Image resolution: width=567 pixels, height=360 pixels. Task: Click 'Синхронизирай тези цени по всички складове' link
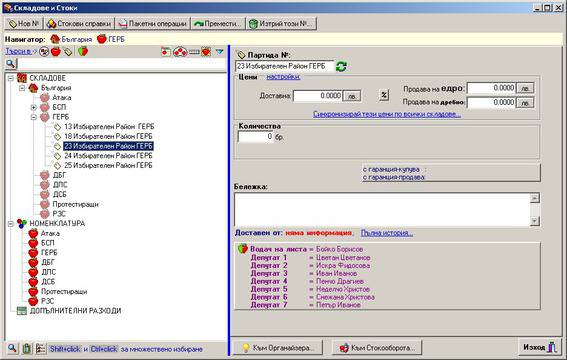click(x=387, y=115)
